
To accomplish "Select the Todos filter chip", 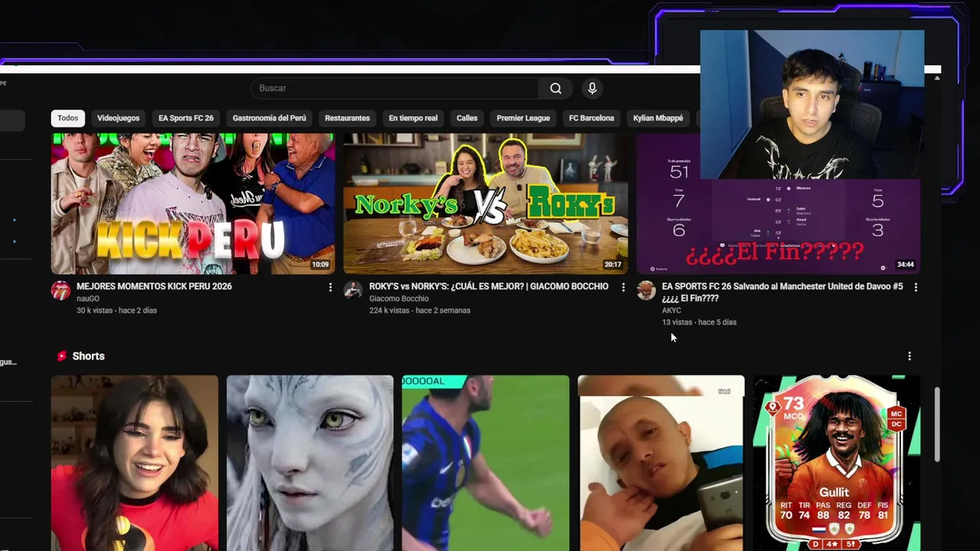I will tap(67, 118).
